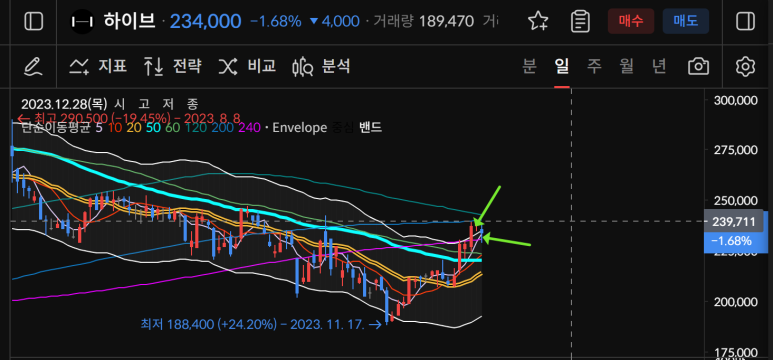The height and width of the screenshot is (360, 773).
Task: Switch to 월 monthly chart
Action: point(627,66)
